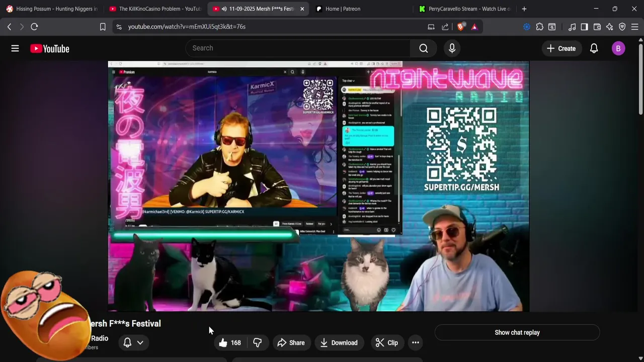Click the magnifier search button
644x362 pixels.
[x=424, y=48]
